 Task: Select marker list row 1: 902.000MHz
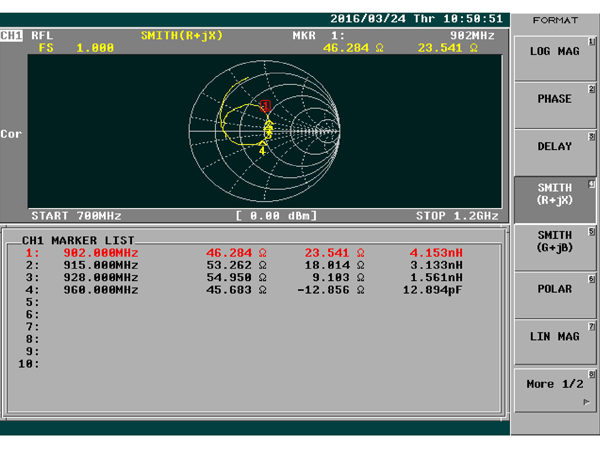(x=244, y=253)
